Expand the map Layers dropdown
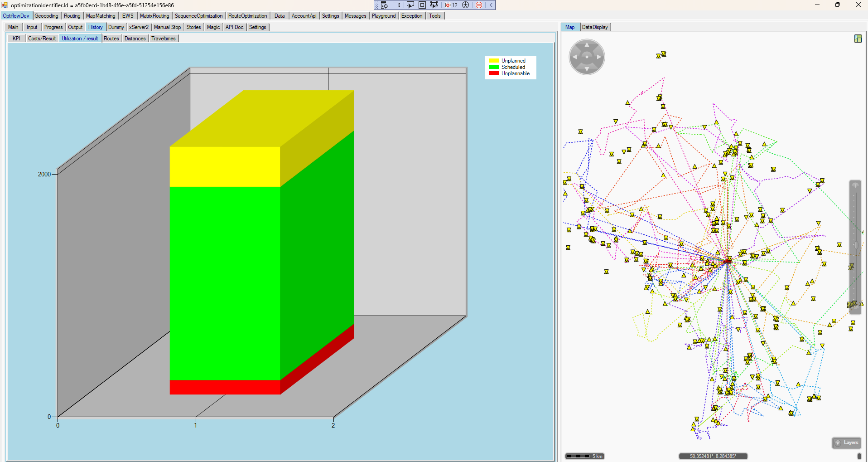 (847, 443)
